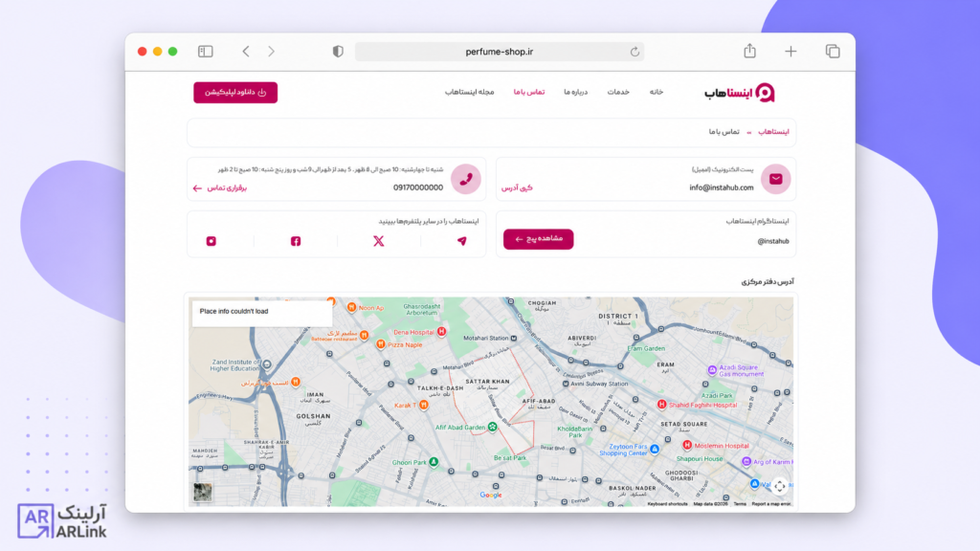Click the Google logo on the map
The image size is (980, 551).
[491, 495]
